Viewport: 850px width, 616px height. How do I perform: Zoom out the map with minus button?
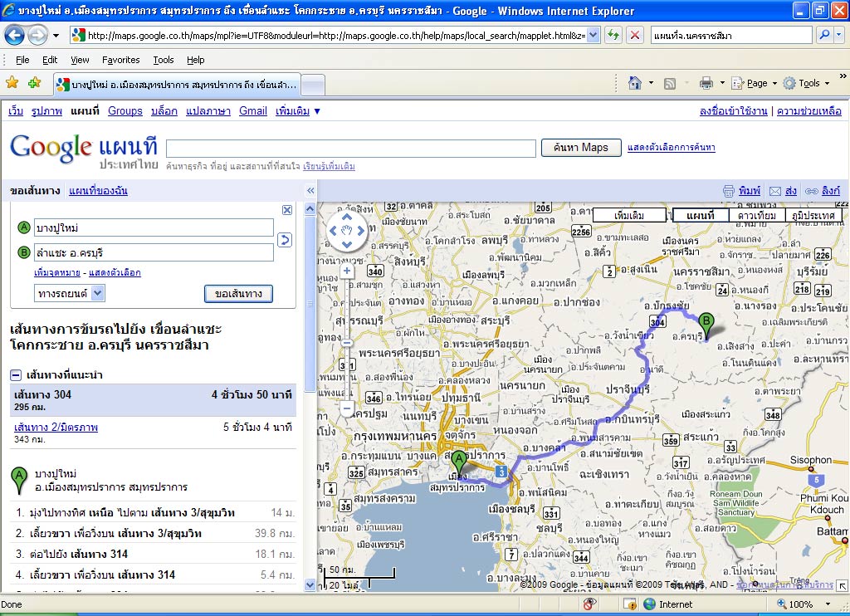[x=347, y=408]
